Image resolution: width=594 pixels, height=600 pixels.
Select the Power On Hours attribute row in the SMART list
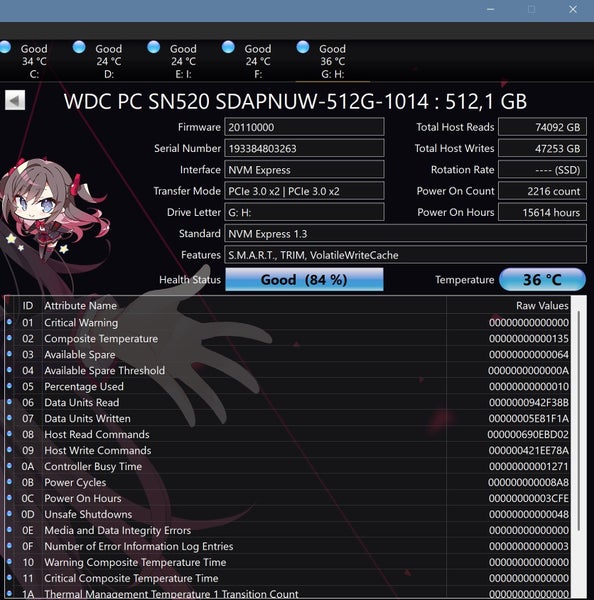288,498
